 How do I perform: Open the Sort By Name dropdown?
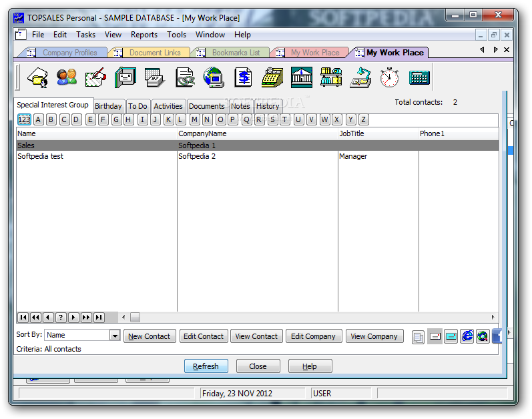(x=115, y=336)
